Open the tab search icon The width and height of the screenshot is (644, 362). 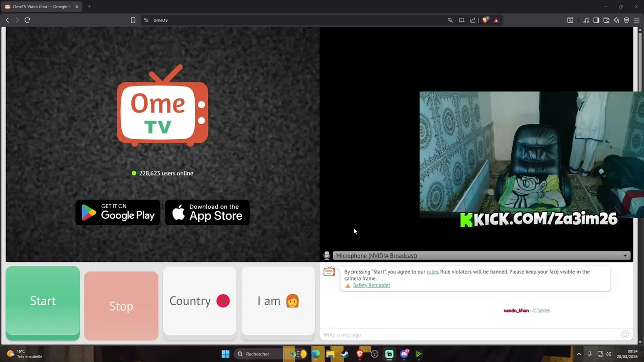pos(570,20)
